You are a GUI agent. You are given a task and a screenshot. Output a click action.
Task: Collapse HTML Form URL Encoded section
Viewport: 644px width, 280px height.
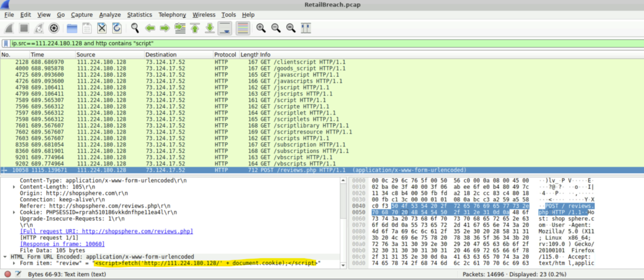(x=6, y=257)
